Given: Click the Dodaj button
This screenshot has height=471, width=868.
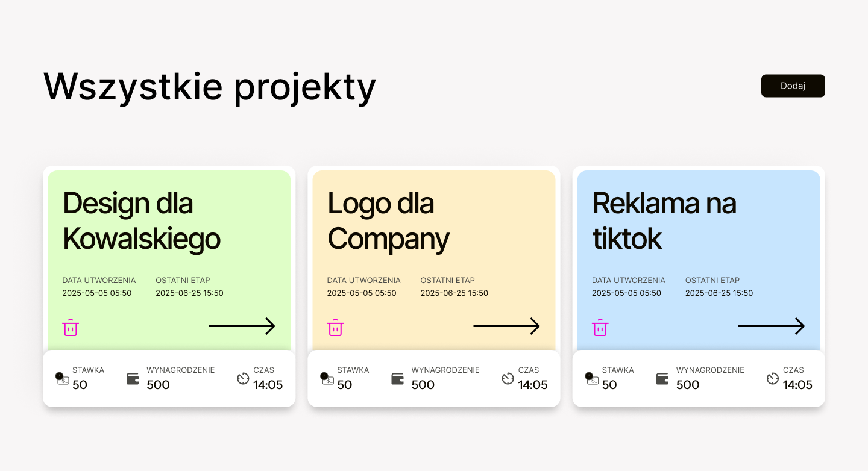Looking at the screenshot, I should 793,86.
